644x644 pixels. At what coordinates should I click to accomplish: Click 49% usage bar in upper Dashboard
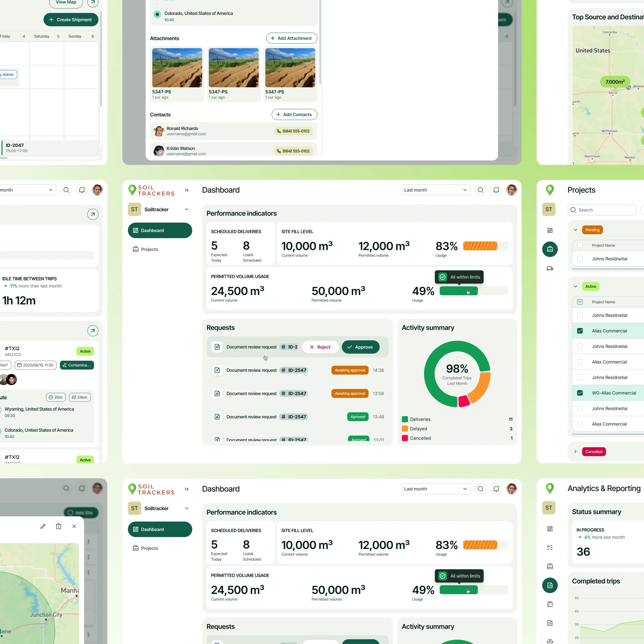click(474, 291)
